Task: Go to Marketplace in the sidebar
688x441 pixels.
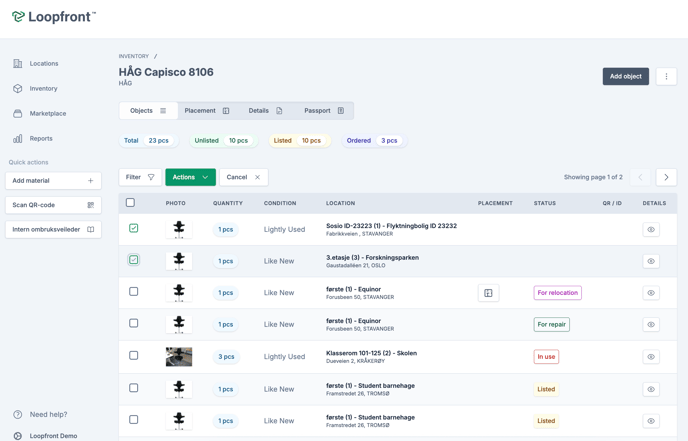Action: click(39, 114)
